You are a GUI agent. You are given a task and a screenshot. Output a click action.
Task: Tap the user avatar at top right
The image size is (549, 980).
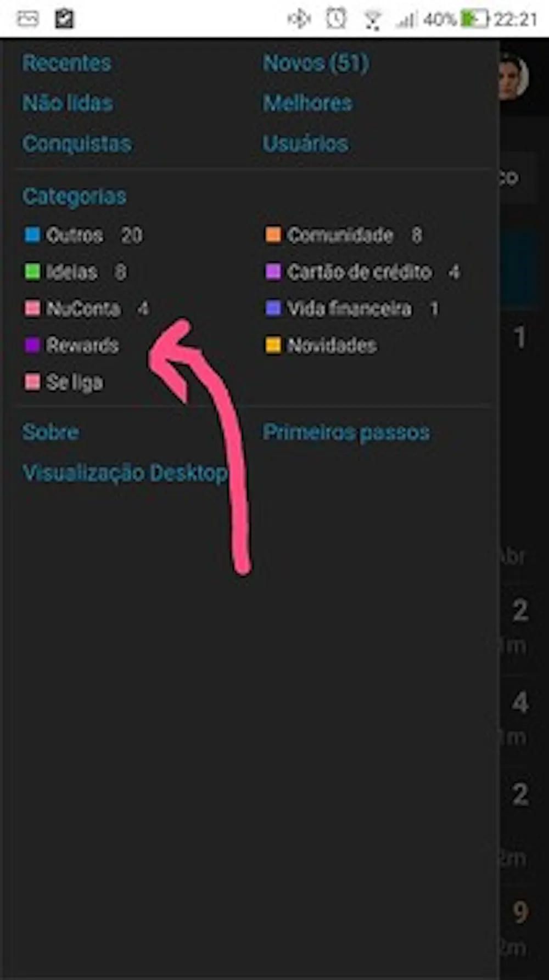(514, 77)
